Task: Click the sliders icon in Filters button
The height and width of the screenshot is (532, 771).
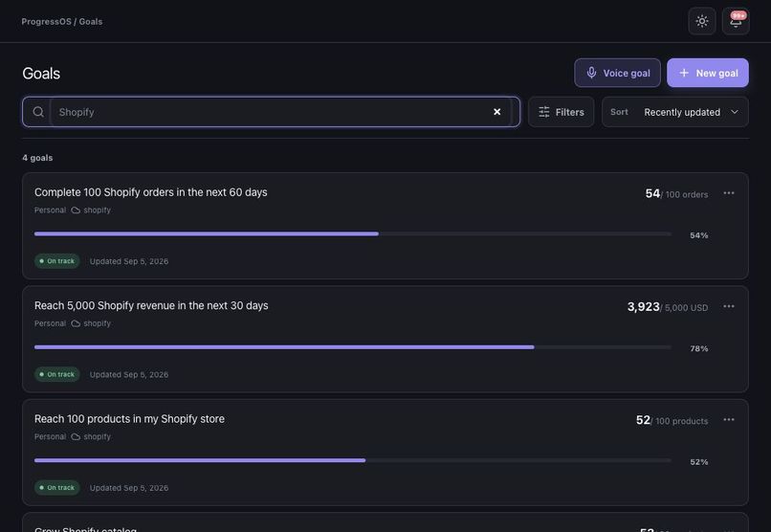Action: tap(544, 112)
